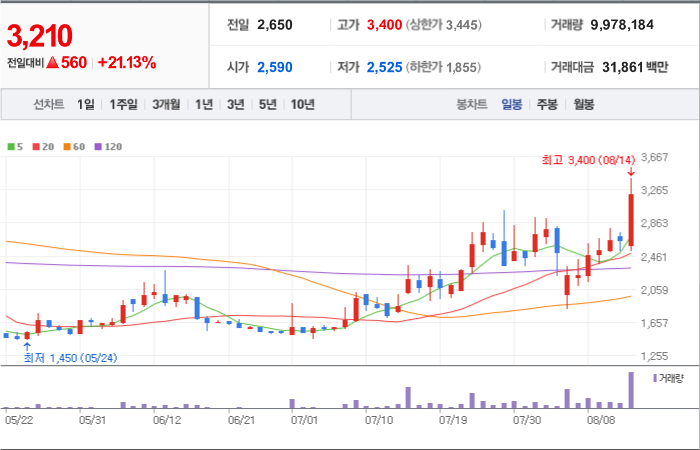This screenshot has width=700, height=450.
Task: Click the 06/12 date axis label
Action: tap(167, 421)
